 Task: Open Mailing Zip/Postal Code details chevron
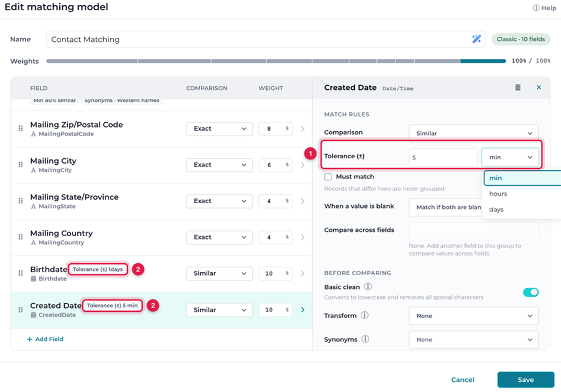coord(303,129)
